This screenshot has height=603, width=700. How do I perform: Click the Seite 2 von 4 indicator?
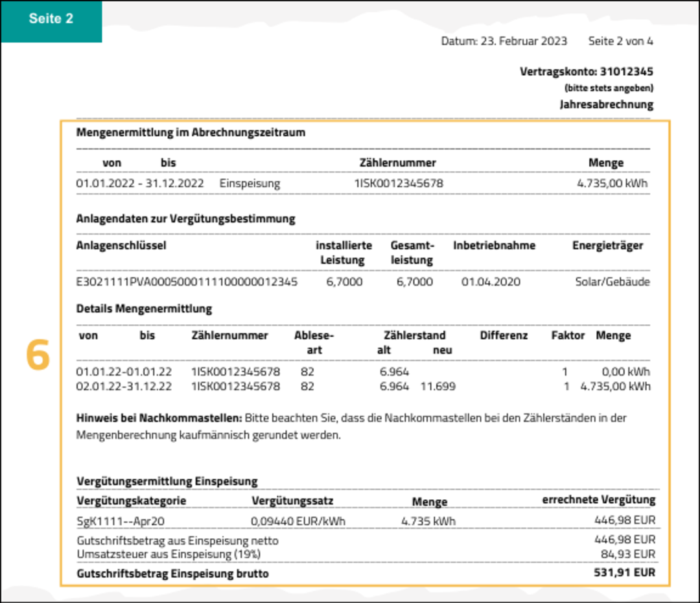[620, 41]
